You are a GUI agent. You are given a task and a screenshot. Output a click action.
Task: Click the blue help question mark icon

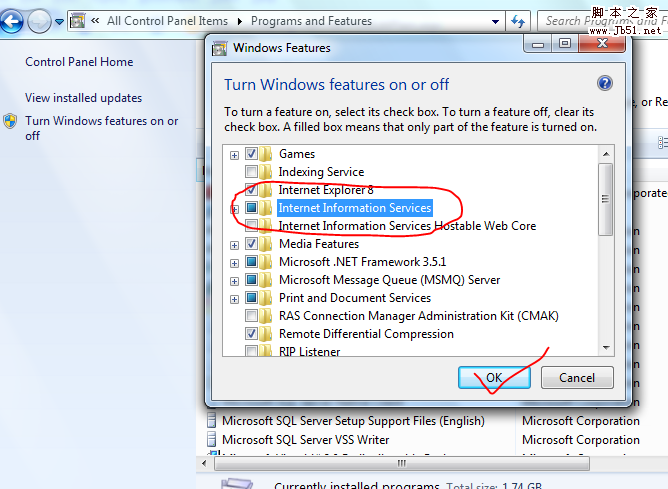click(605, 83)
